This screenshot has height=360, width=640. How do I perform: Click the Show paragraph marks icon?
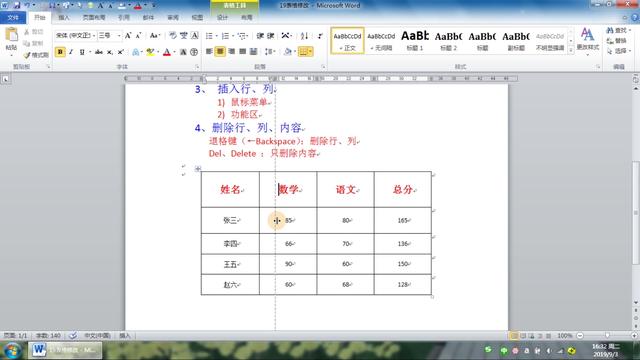coord(320,36)
